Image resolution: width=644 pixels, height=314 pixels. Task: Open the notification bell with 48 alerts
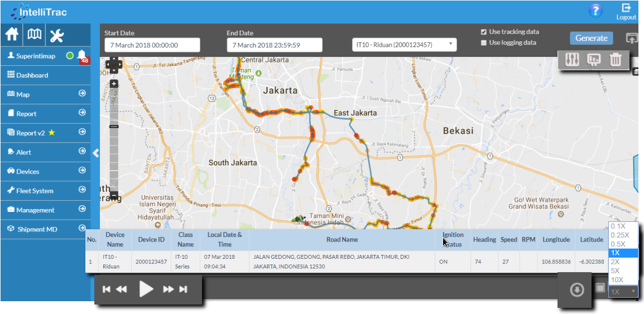click(x=82, y=55)
